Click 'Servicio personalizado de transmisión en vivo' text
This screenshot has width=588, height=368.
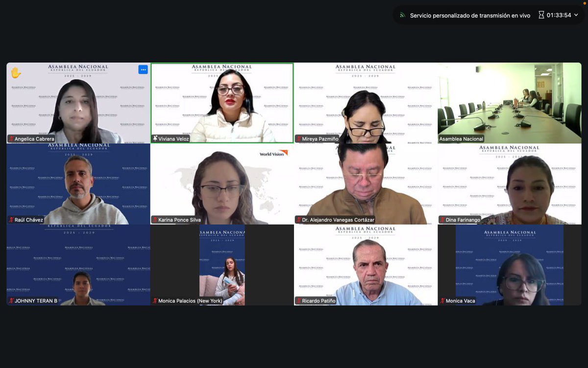tap(470, 15)
